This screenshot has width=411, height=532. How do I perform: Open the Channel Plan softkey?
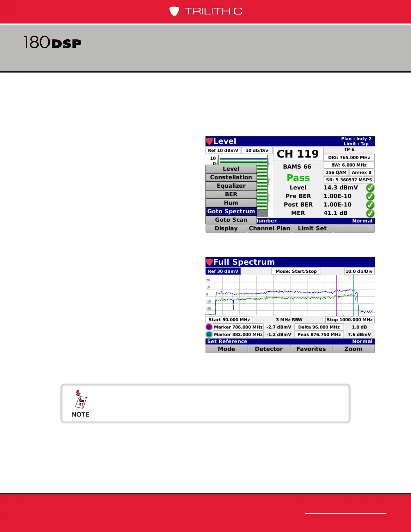click(269, 228)
